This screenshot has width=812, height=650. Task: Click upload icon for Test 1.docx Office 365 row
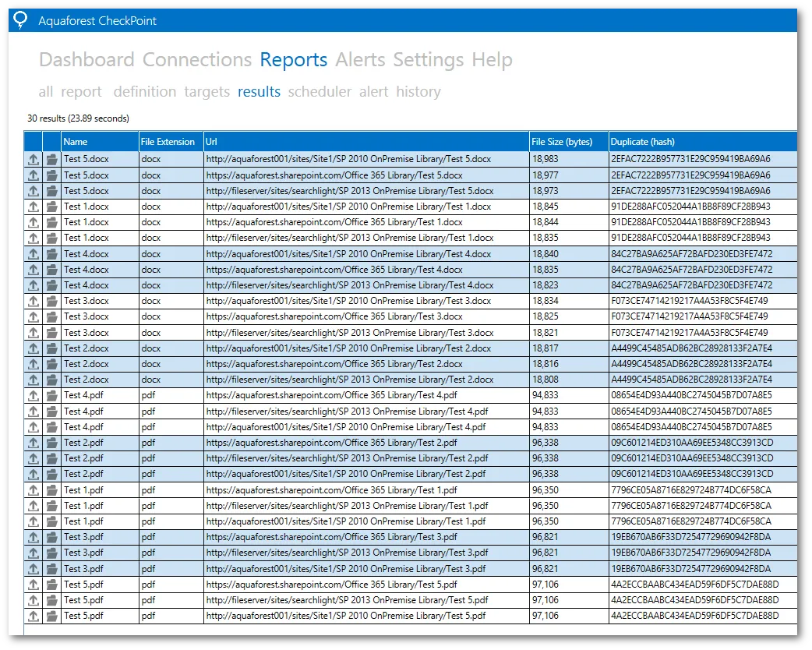tap(34, 222)
